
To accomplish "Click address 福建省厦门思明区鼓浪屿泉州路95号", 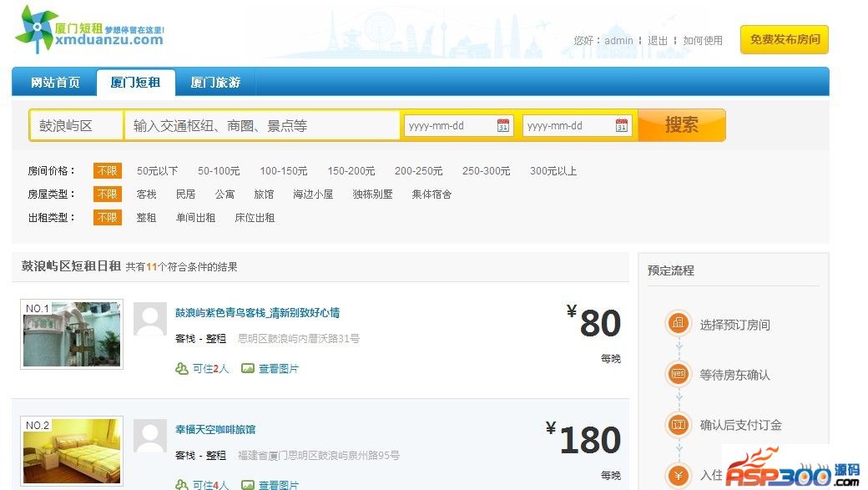I will click(318, 455).
